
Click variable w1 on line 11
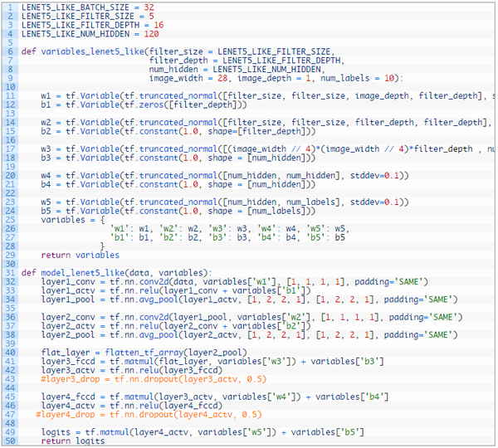tap(46, 95)
